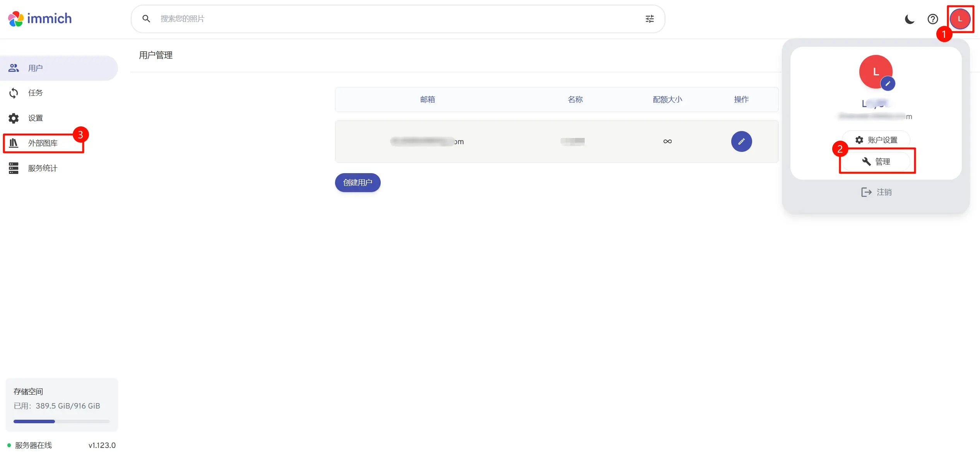Click the 管理 administration button

point(876,162)
